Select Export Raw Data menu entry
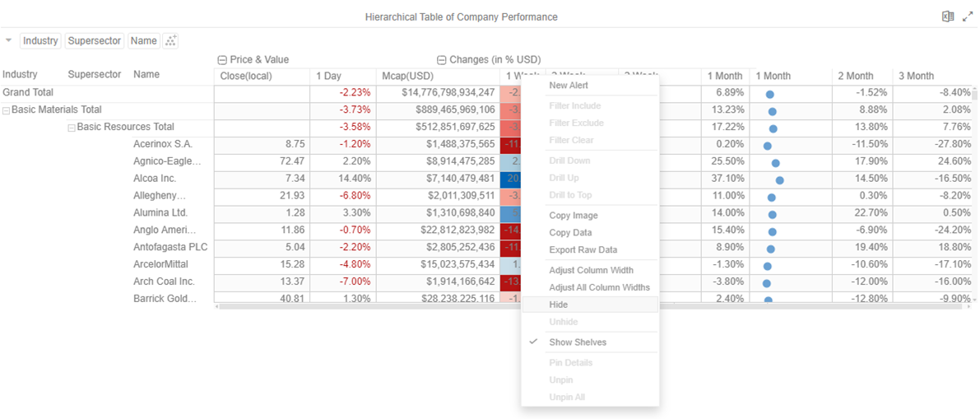 tap(583, 250)
